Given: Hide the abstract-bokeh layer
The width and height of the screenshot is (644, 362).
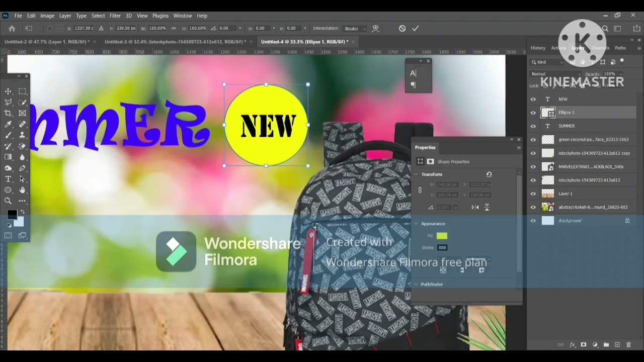Looking at the screenshot, I should click(x=533, y=207).
